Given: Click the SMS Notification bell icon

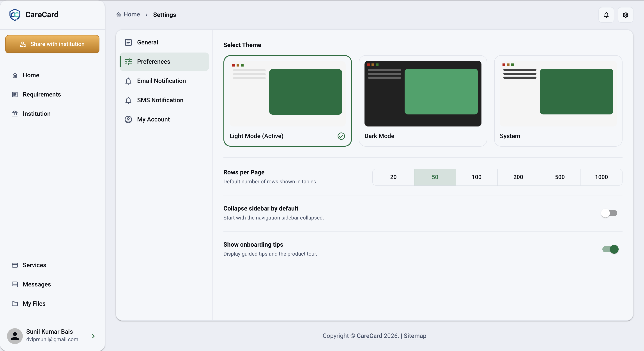Looking at the screenshot, I should point(128,100).
